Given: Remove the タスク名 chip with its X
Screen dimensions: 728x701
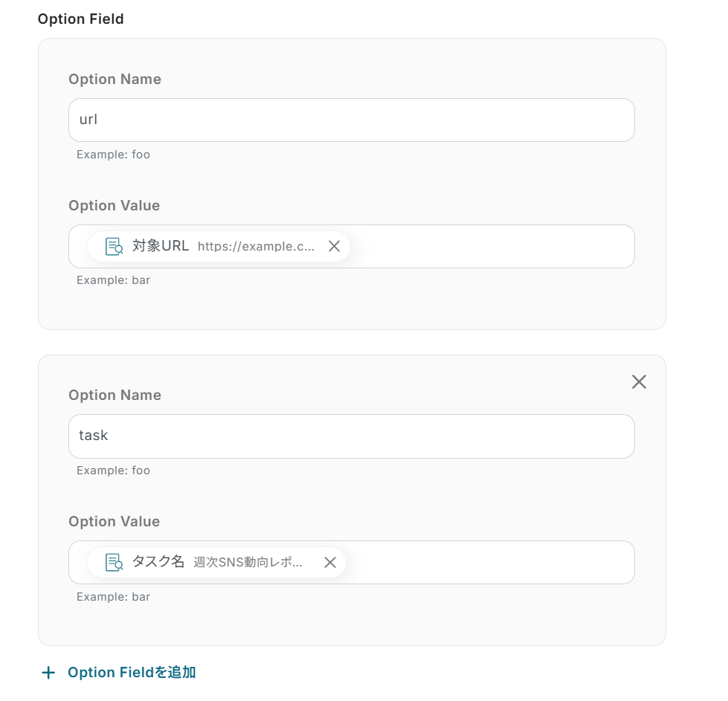Looking at the screenshot, I should point(330,563).
